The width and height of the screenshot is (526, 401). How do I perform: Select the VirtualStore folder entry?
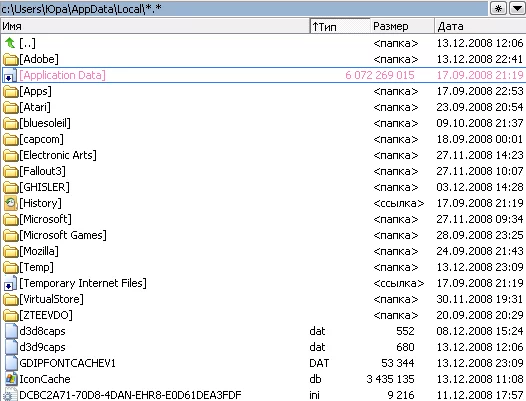[263, 299]
